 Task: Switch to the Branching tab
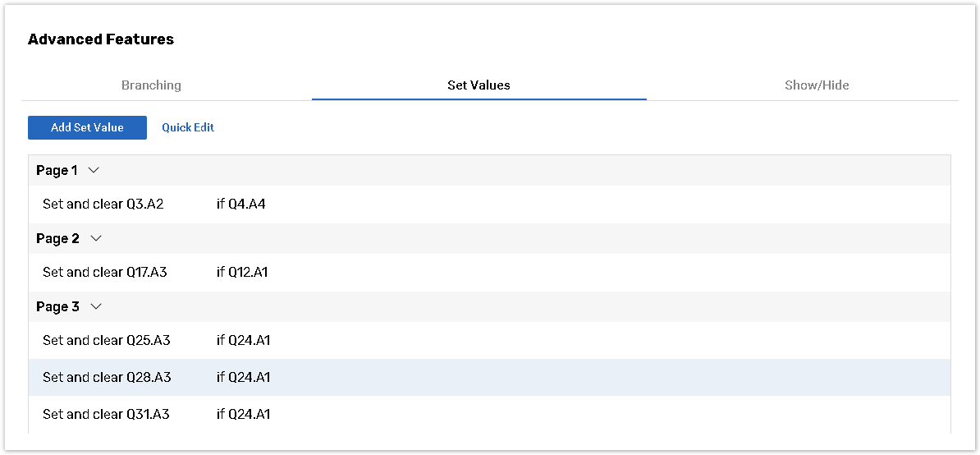(151, 85)
